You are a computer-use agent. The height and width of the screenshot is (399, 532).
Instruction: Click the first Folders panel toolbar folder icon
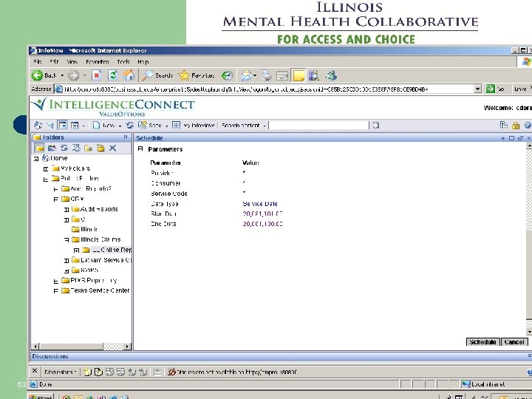[39, 148]
